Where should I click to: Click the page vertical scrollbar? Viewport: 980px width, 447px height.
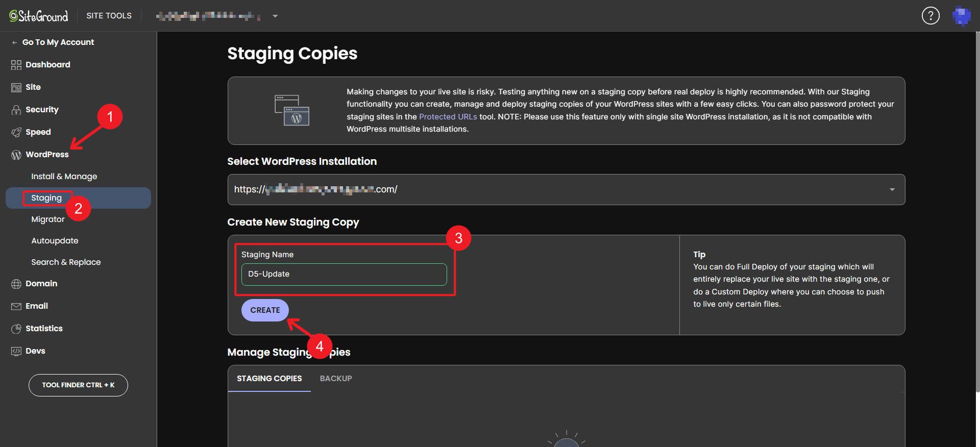coord(977,212)
